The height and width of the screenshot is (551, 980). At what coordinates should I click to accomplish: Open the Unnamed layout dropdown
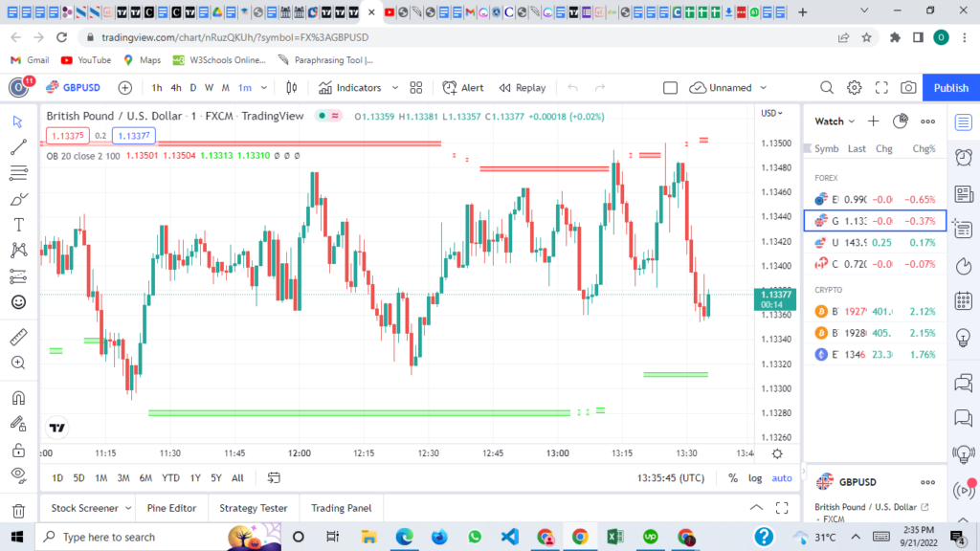728,87
